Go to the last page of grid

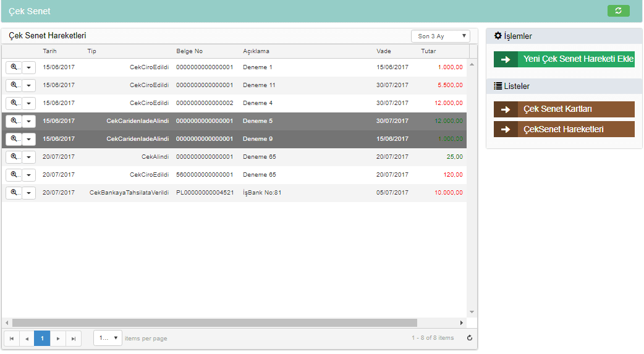point(74,338)
